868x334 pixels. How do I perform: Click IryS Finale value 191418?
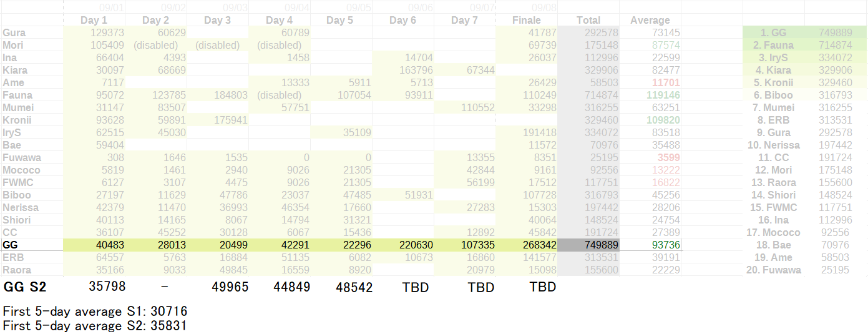pyautogui.click(x=527, y=132)
